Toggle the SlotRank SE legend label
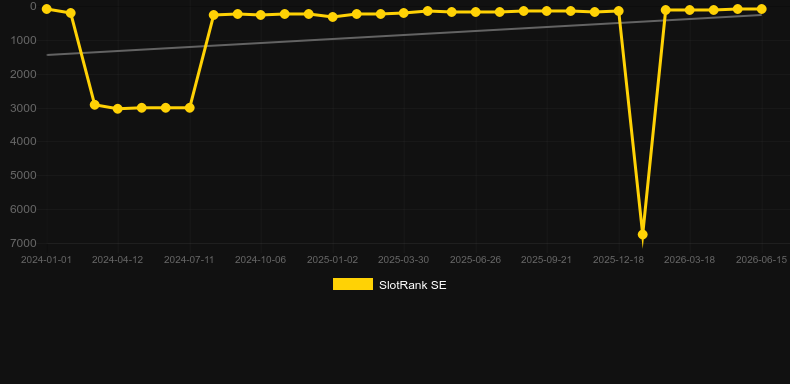 pyautogui.click(x=413, y=285)
